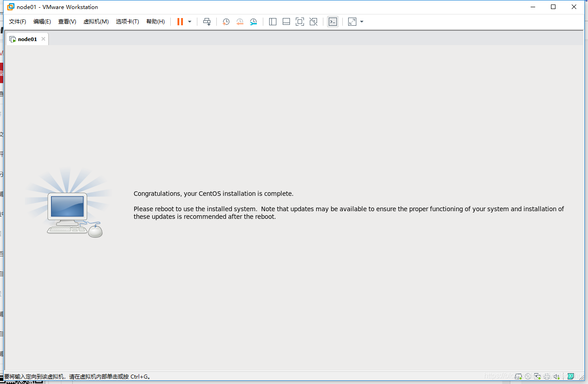Click the VMware Workstation title bar logo
The height and width of the screenshot is (384, 588).
(x=11, y=7)
